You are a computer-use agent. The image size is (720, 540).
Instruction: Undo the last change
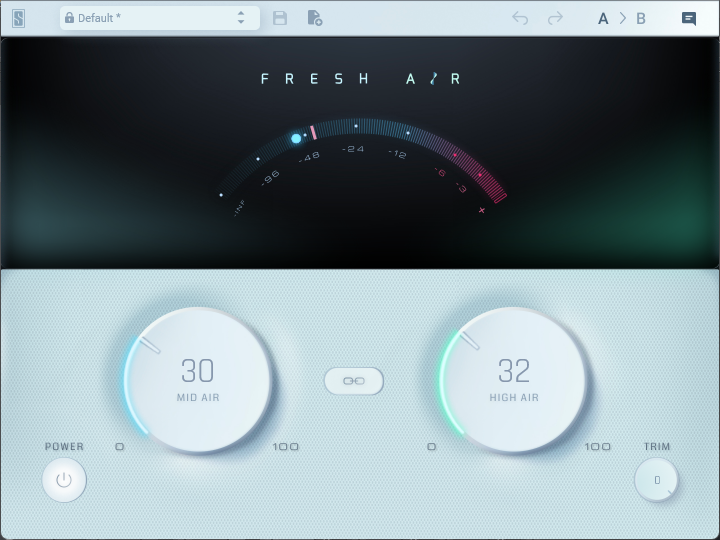point(520,18)
